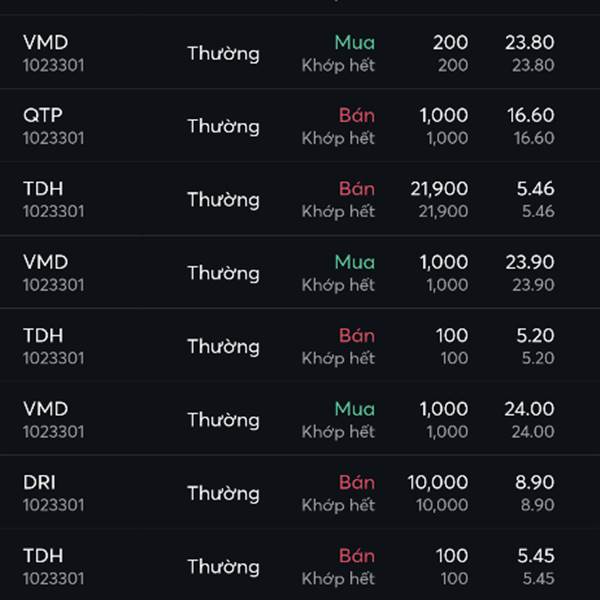The image size is (600, 600).
Task: Click the DRI stock symbol
Action: (39, 482)
